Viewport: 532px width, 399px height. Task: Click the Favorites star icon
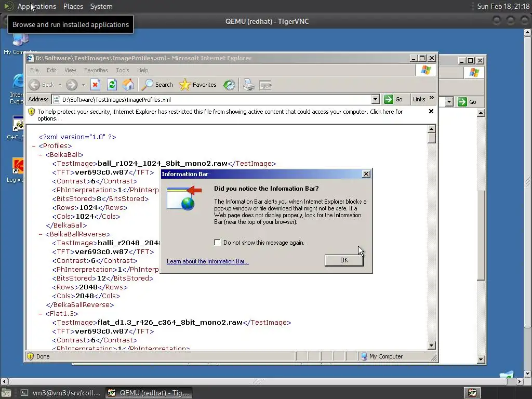point(184,85)
